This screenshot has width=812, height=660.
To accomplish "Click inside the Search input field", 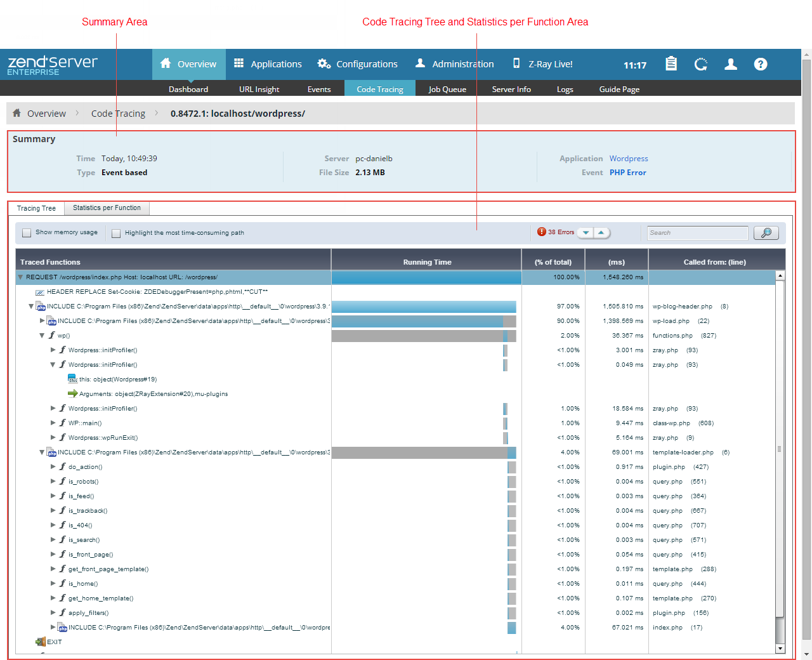I will click(697, 233).
